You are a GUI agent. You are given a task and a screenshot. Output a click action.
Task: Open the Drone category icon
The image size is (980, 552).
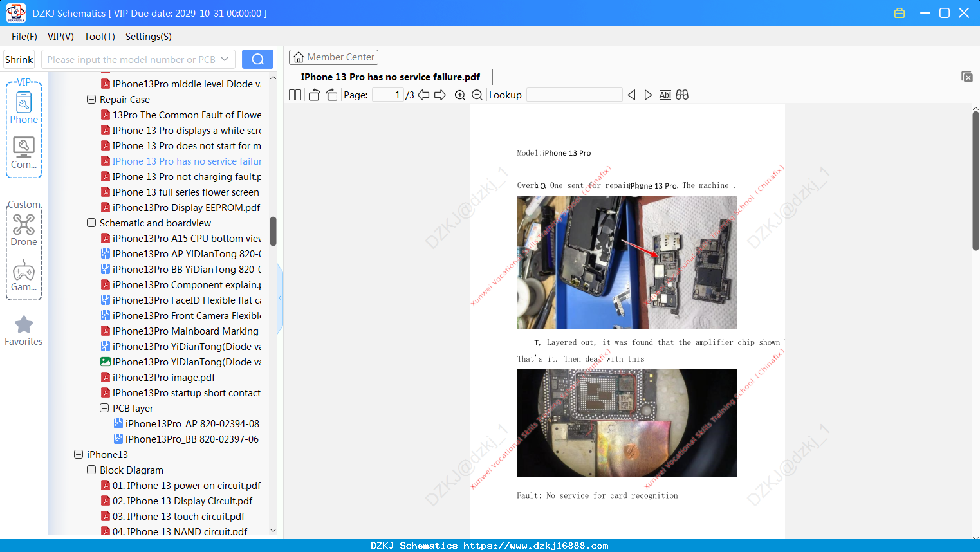(24, 230)
